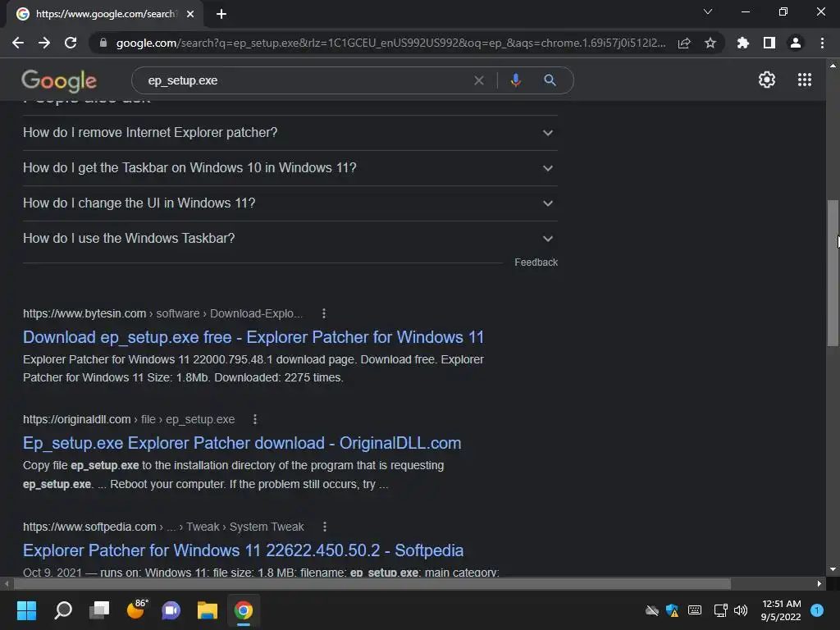Open the notification badge
The image size is (840, 630).
pos(817,610)
